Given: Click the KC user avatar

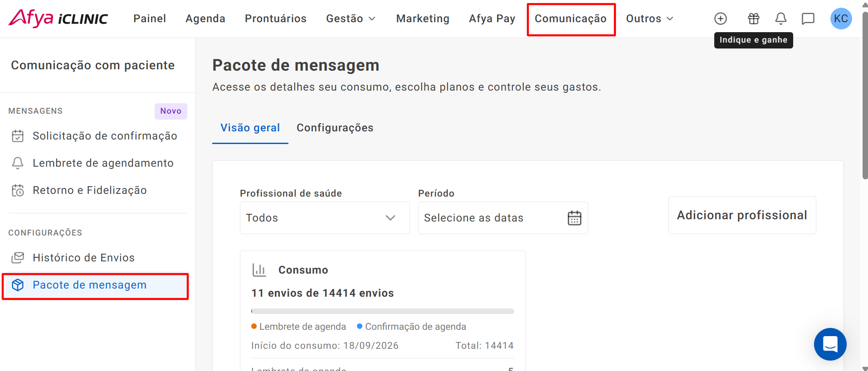Looking at the screenshot, I should [841, 19].
